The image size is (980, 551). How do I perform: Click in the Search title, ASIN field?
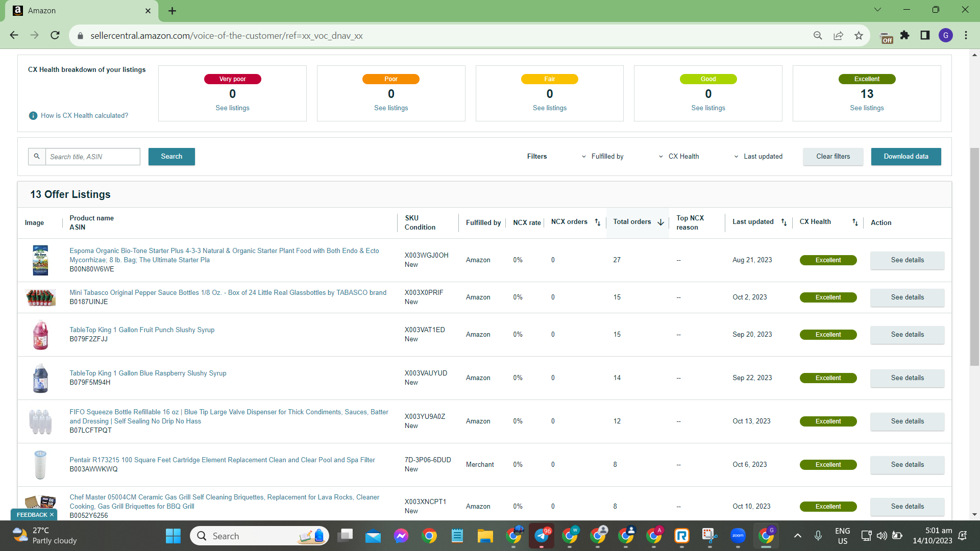click(93, 157)
